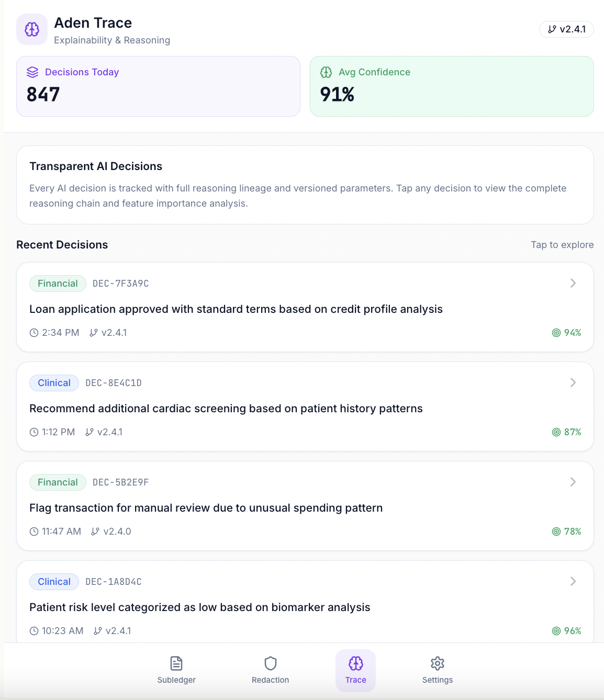Image resolution: width=604 pixels, height=700 pixels.
Task: Click the branch icon beside v2.4.0
Action: pos(95,532)
